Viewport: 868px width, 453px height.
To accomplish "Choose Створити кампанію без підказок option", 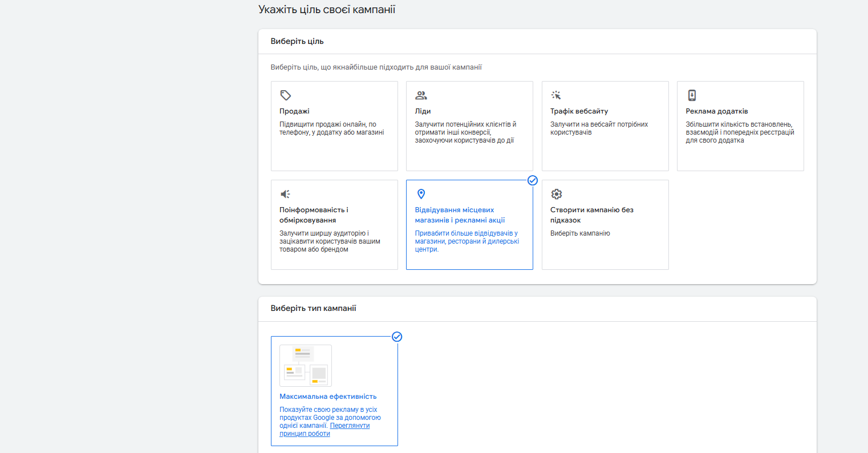I will tap(605, 225).
